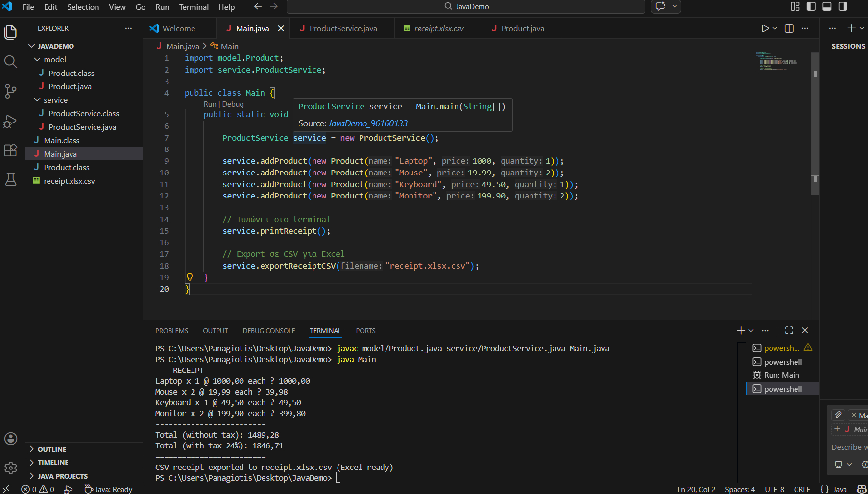Click the editor vertical scrollbar
This screenshot has width=868, height=494.
coord(815,123)
